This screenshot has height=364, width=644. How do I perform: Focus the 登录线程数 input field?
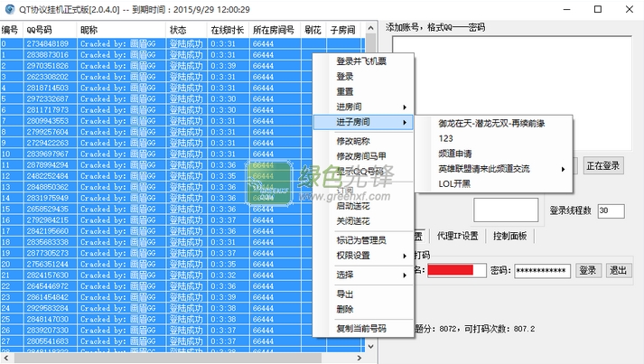(611, 210)
